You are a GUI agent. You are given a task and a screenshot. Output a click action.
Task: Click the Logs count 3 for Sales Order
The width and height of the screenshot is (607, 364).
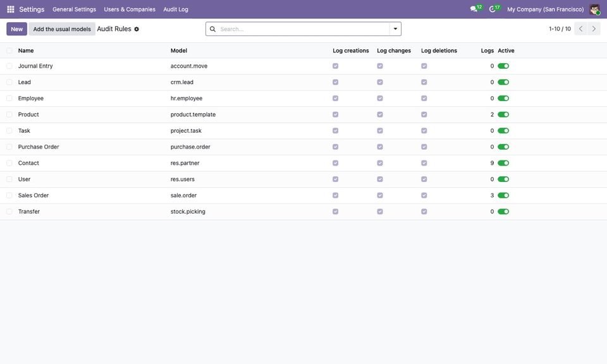coord(492,195)
